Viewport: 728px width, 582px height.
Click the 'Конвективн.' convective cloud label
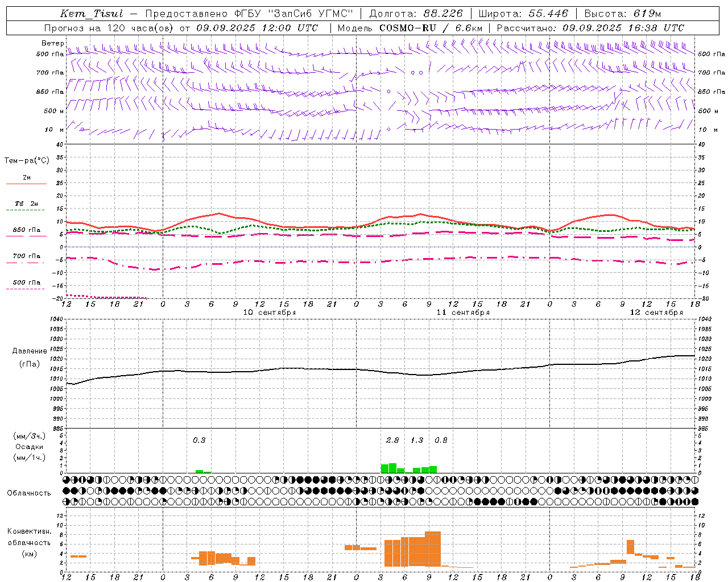pyautogui.click(x=30, y=531)
